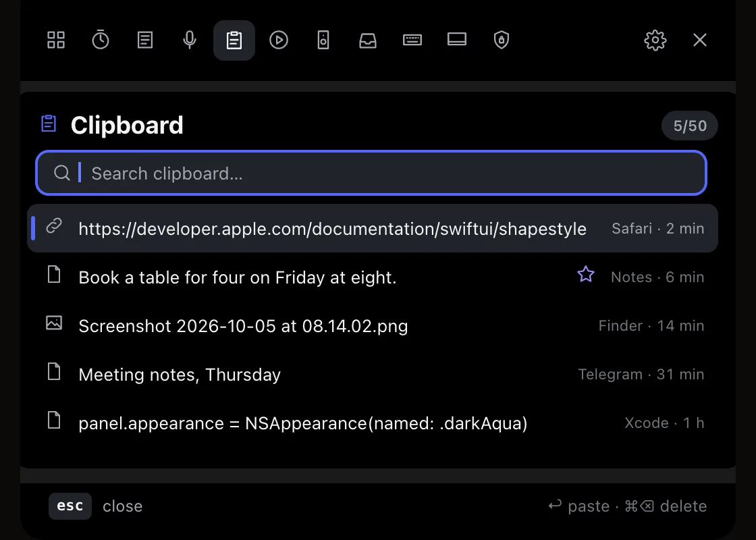The width and height of the screenshot is (756, 540).
Task: Open the play media icon
Action: [x=279, y=40]
